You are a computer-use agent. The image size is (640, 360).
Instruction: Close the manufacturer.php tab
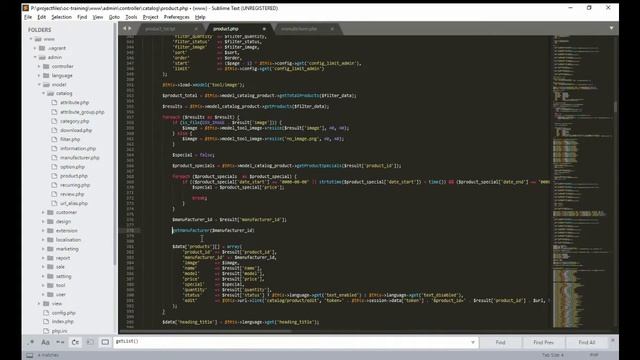click(x=332, y=29)
